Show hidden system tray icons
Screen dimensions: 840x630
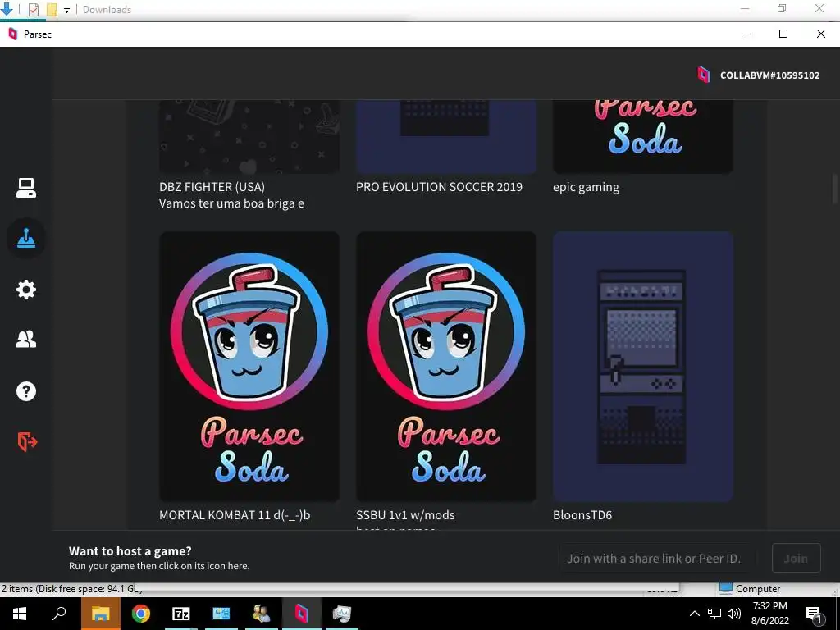tap(694, 614)
